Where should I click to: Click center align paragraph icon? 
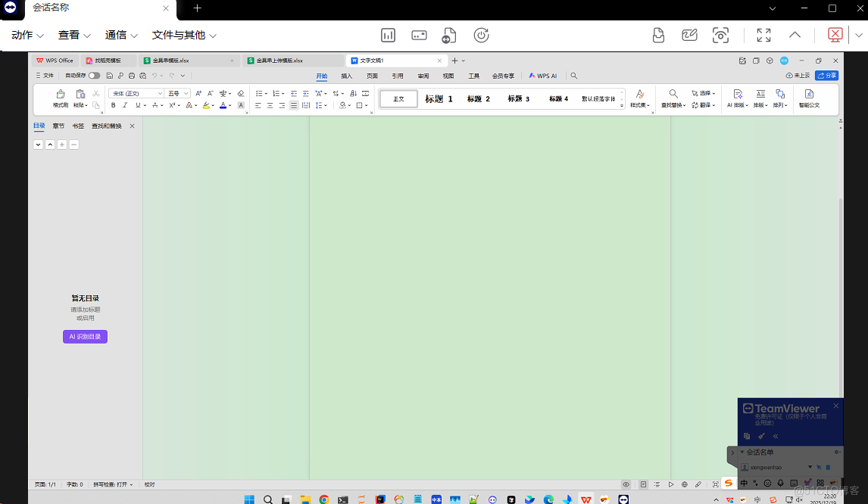point(270,105)
